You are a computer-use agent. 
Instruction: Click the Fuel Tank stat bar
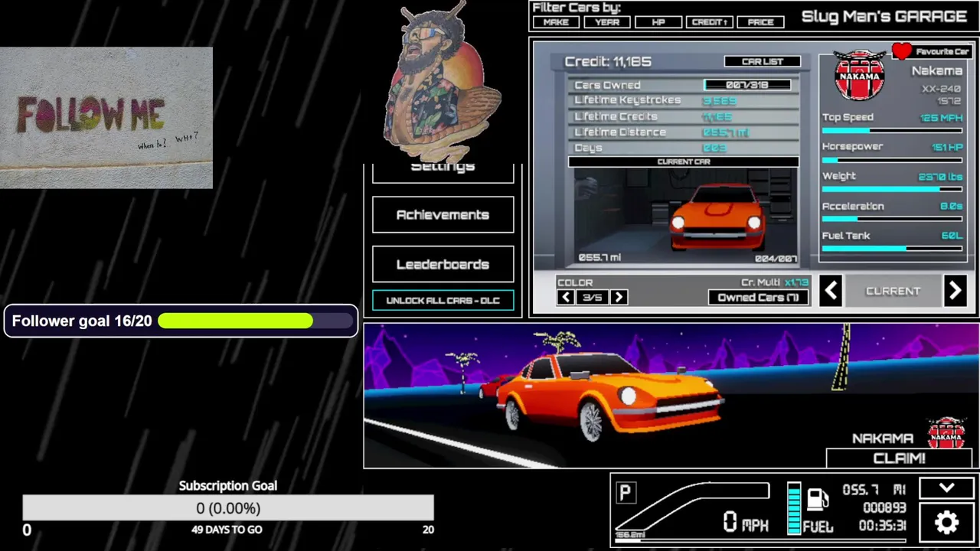click(x=892, y=248)
